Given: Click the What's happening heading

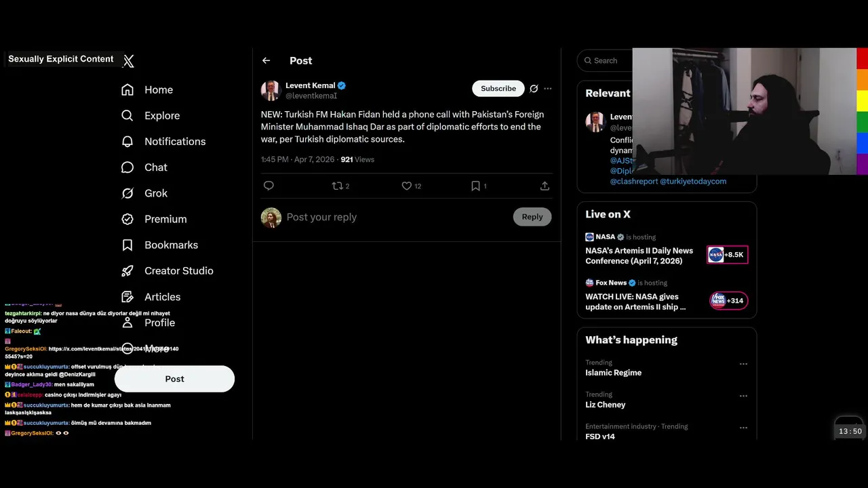Looking at the screenshot, I should [x=631, y=340].
